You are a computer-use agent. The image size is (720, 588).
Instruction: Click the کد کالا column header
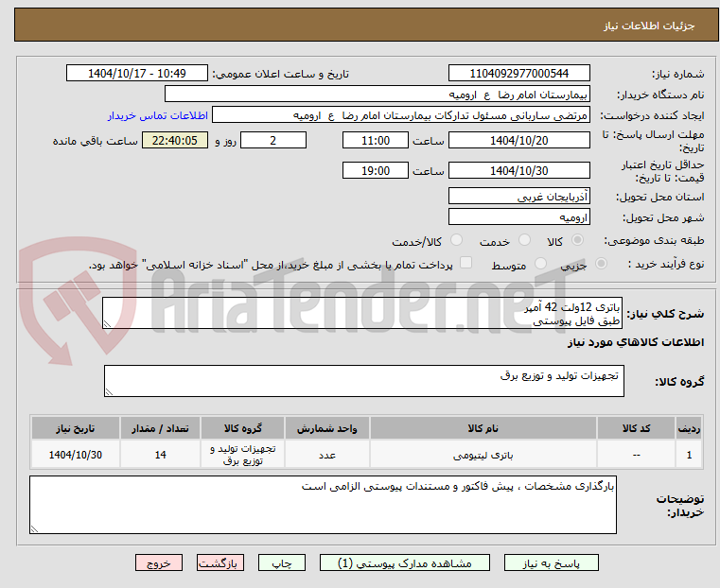click(x=636, y=428)
